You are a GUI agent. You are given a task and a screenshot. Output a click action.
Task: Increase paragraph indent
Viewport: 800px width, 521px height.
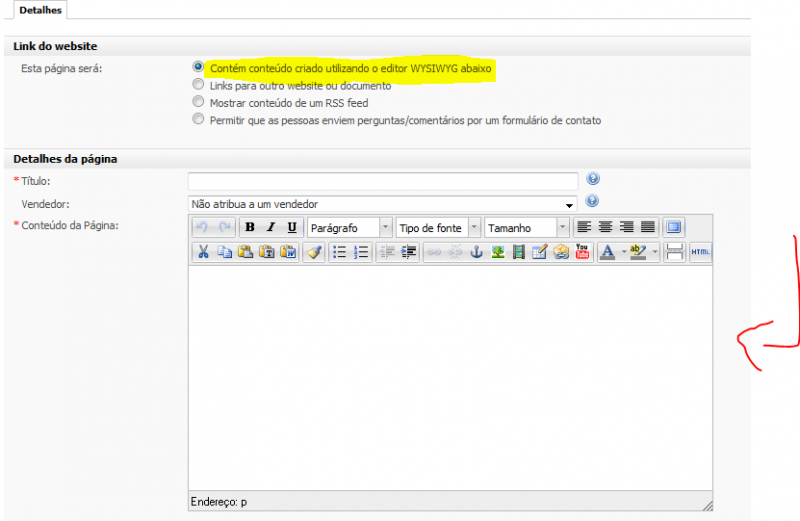(x=409, y=252)
